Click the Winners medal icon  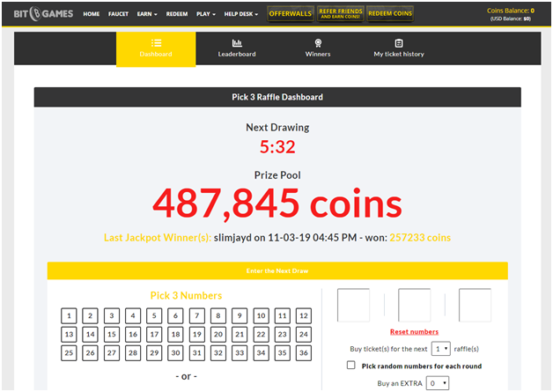point(318,43)
